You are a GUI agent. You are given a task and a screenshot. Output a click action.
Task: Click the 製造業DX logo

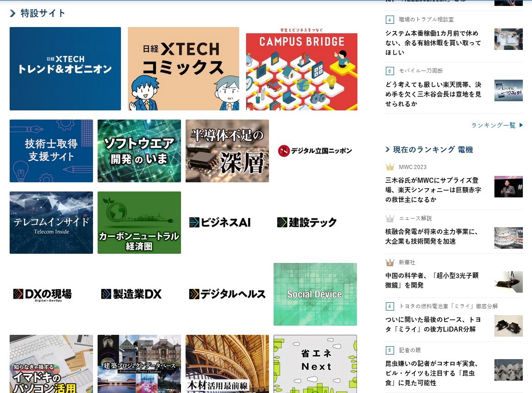tap(132, 294)
